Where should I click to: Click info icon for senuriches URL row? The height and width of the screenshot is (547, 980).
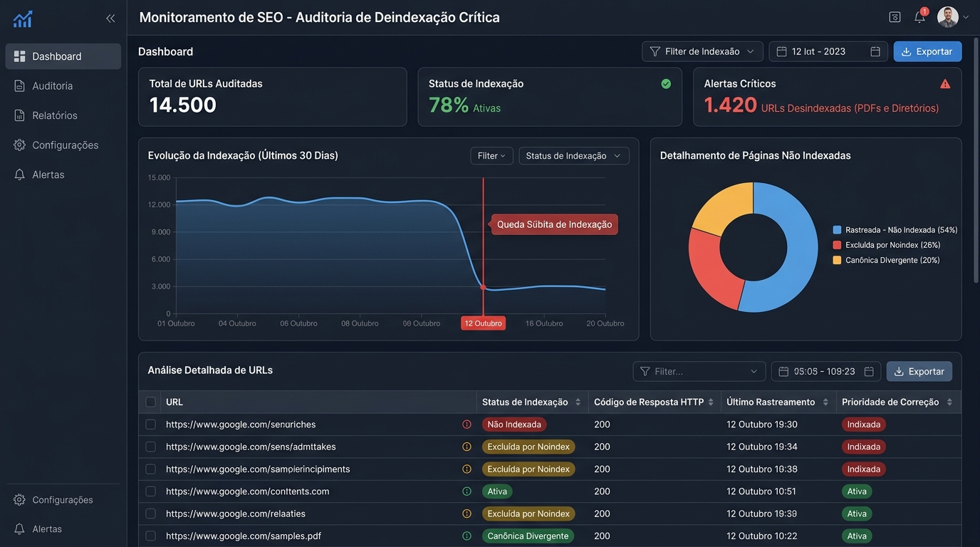tap(466, 424)
